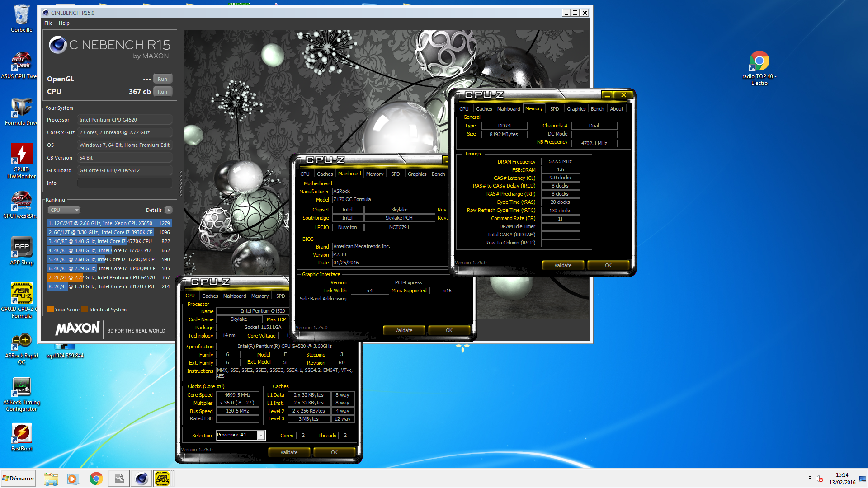Open the Cinebench File menu
The image size is (868, 488).
point(48,23)
